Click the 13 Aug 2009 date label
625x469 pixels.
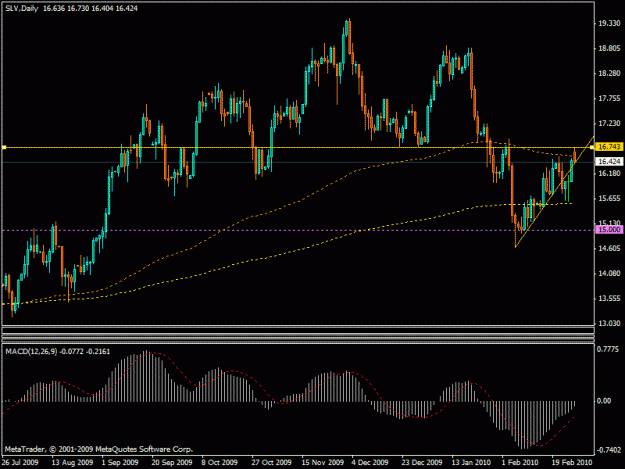click(73, 463)
